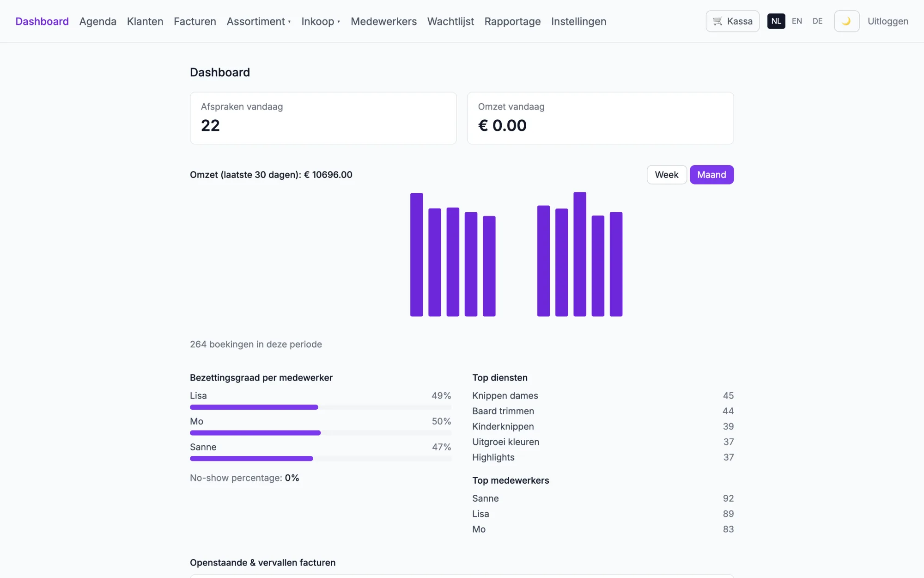Go to the Dashboard nav item
924x578 pixels.
tap(42, 21)
